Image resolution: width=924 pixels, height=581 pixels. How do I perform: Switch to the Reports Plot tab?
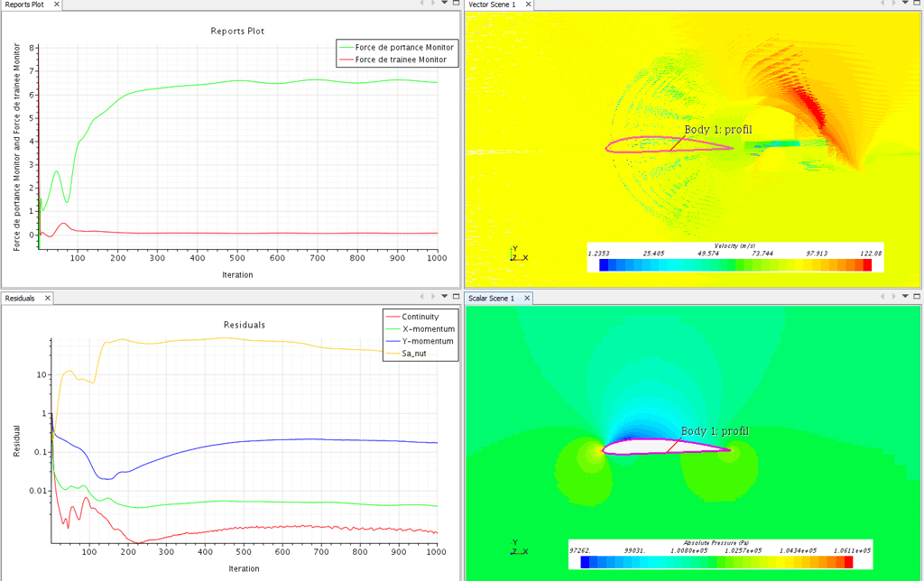click(25, 5)
